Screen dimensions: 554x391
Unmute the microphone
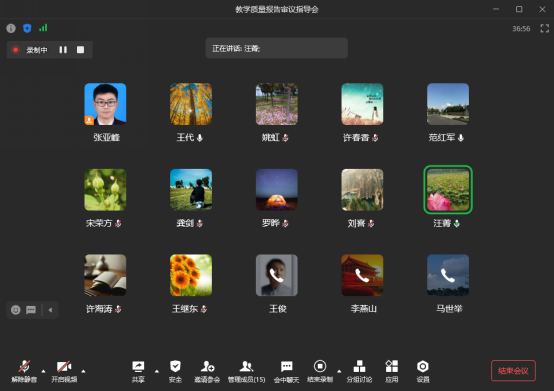[x=24, y=371]
